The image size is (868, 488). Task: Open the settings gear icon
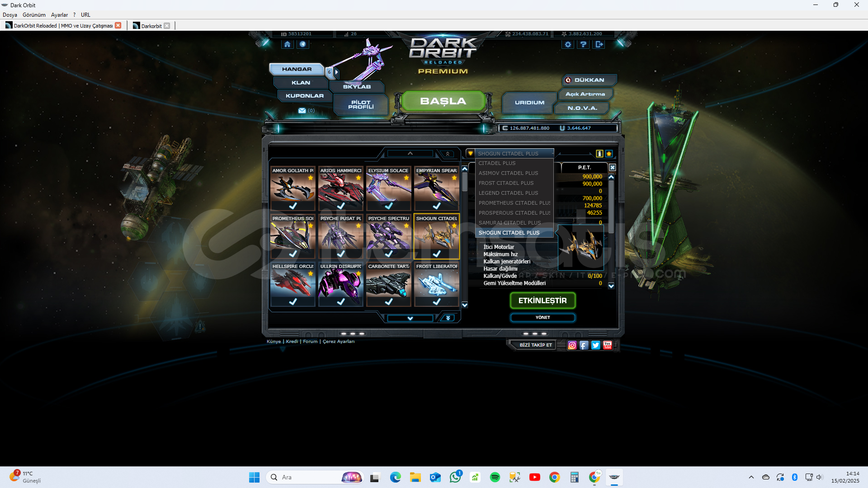(x=568, y=44)
